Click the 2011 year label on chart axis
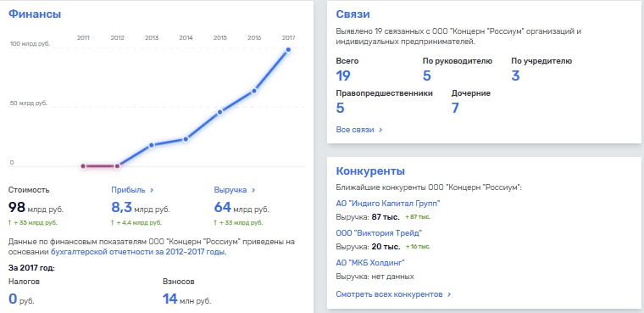 point(83,38)
